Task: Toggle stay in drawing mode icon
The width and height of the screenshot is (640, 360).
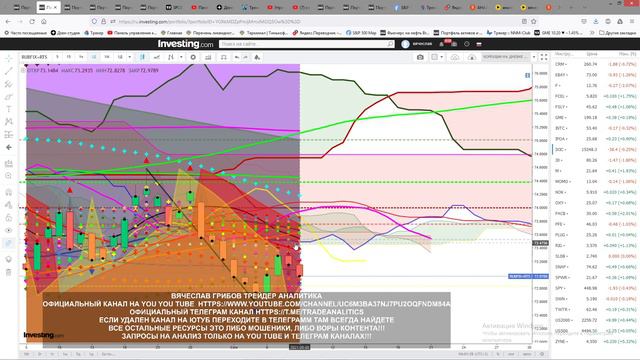Action: pyautogui.click(x=9, y=205)
